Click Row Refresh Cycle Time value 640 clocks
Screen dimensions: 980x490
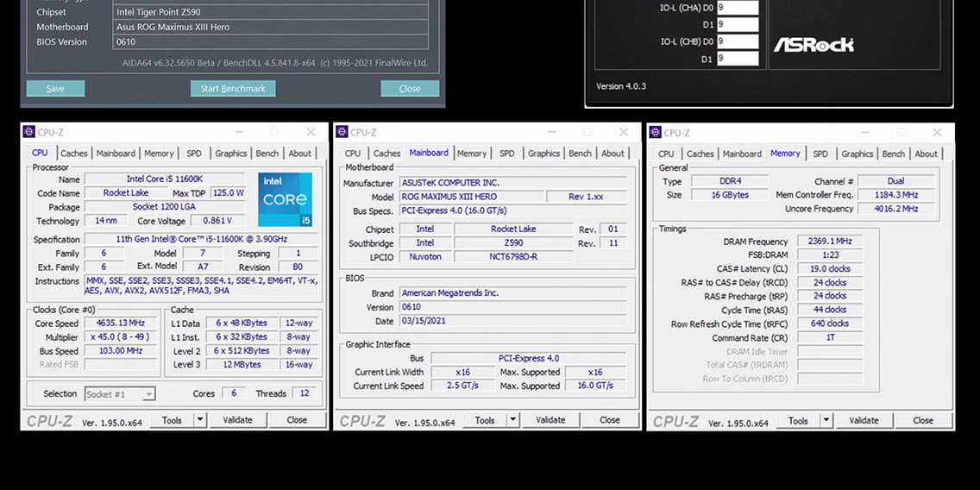click(830, 324)
